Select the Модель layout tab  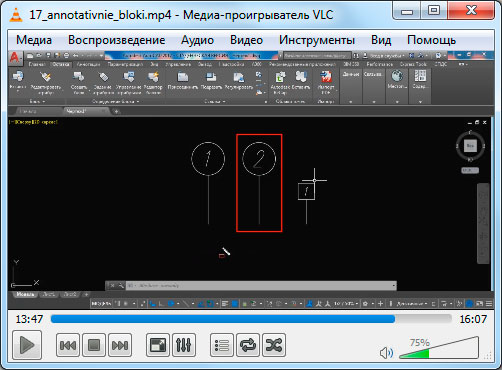[25, 294]
